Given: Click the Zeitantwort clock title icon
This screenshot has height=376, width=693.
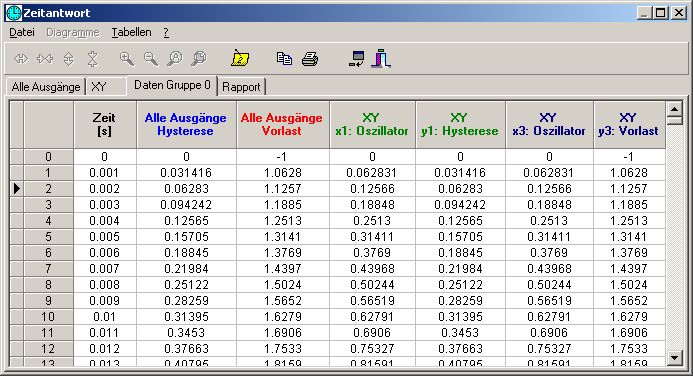Looking at the screenshot, I should [13, 13].
